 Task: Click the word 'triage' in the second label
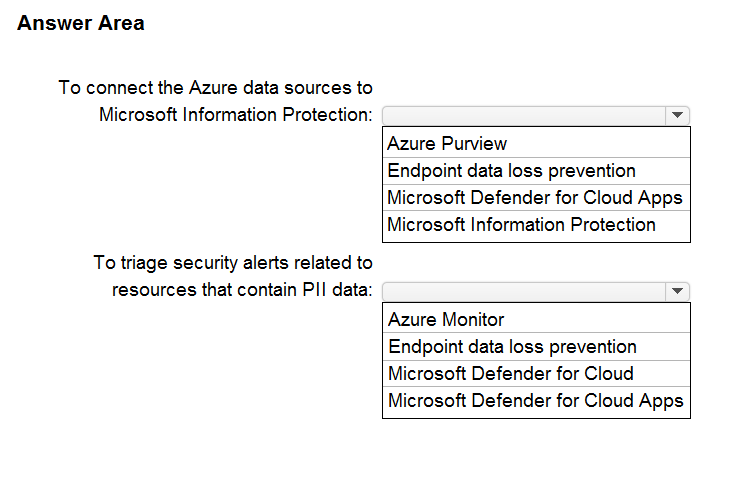(x=142, y=263)
